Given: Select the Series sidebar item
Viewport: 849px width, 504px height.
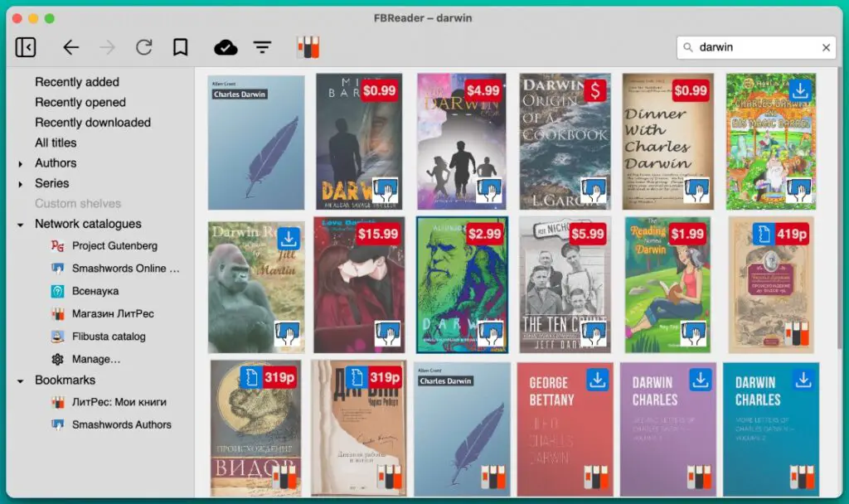Looking at the screenshot, I should click(x=52, y=183).
